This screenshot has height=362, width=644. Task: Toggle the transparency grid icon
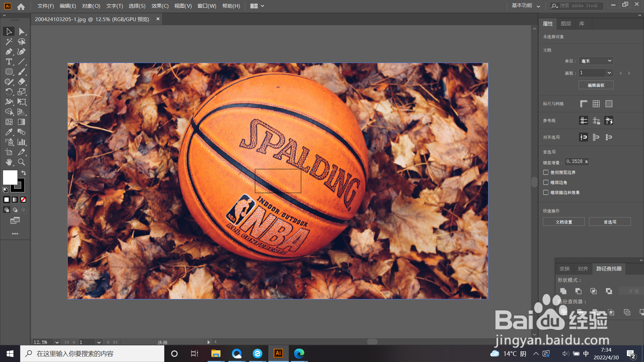609,104
